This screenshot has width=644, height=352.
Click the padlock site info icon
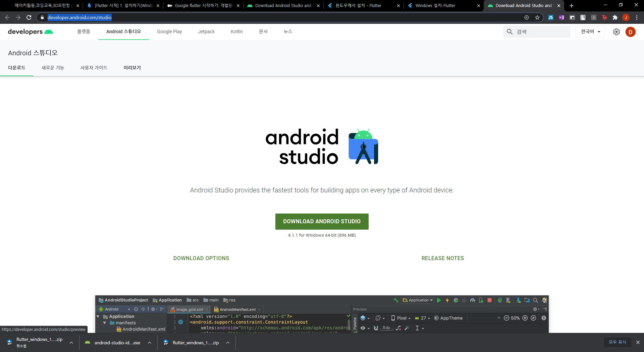pos(42,17)
